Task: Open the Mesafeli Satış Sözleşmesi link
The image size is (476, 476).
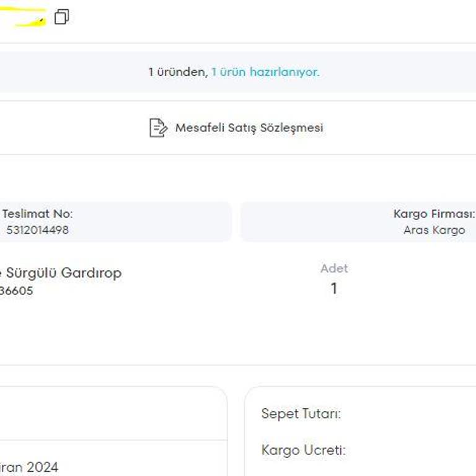Action: click(249, 128)
